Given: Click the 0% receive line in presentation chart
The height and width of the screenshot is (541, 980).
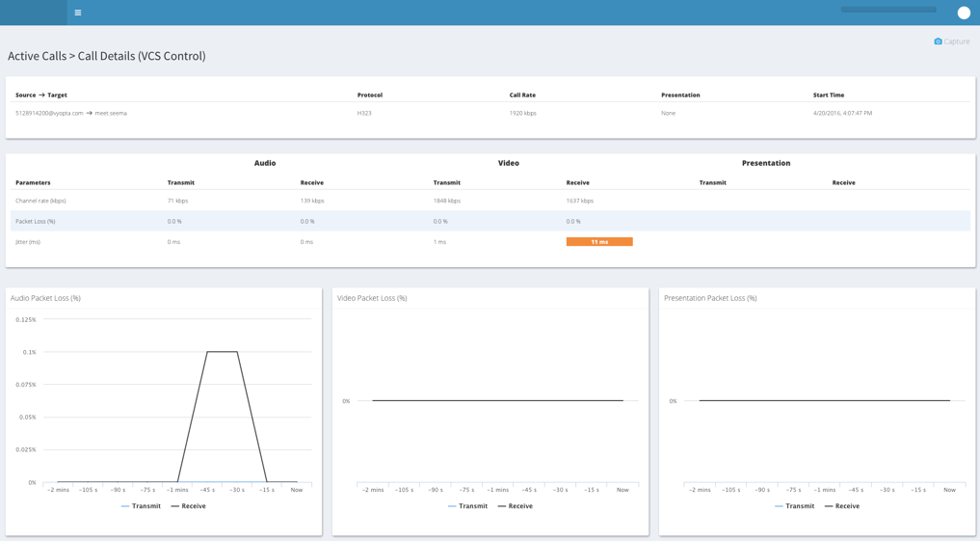Looking at the screenshot, I should point(824,400).
